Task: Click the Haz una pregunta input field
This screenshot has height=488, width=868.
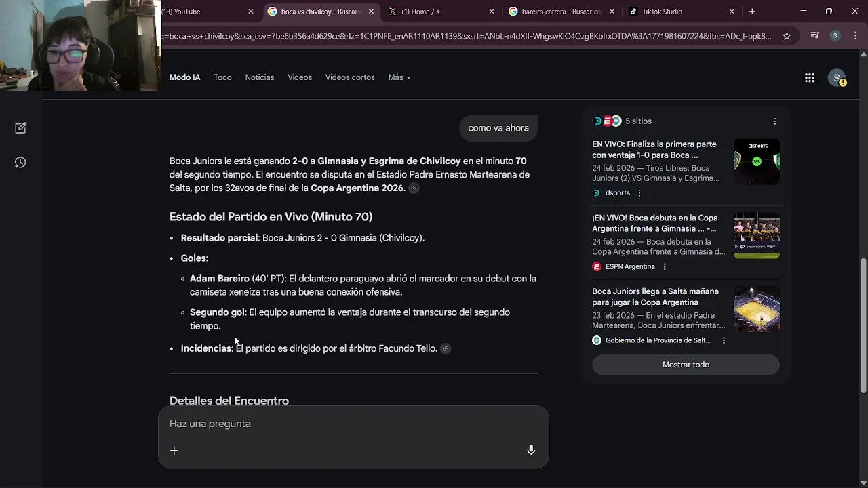Action: [353, 424]
